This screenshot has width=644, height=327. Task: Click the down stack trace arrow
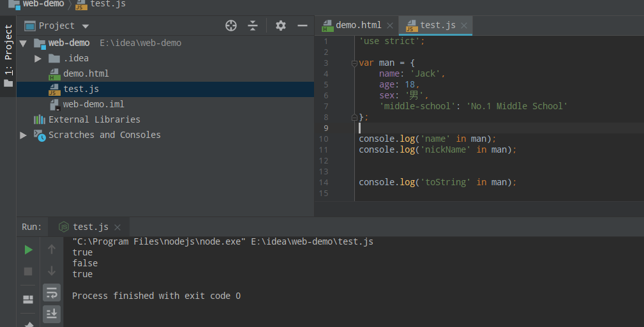(x=51, y=271)
